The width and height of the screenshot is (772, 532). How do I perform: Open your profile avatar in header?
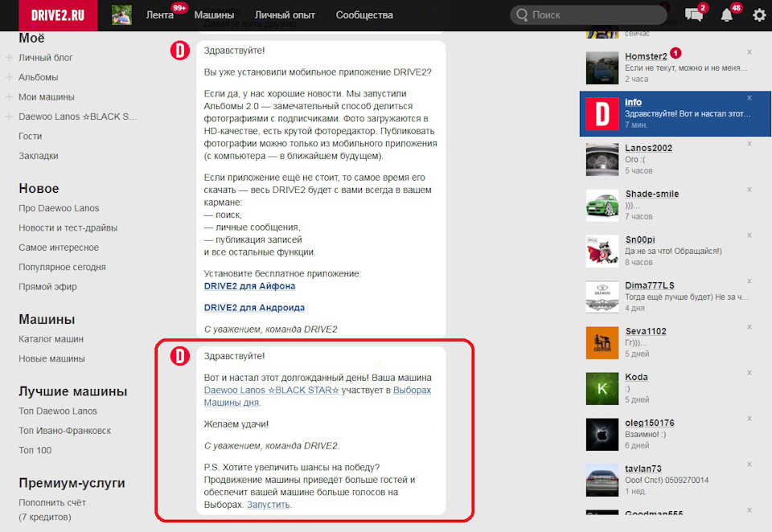(x=121, y=15)
